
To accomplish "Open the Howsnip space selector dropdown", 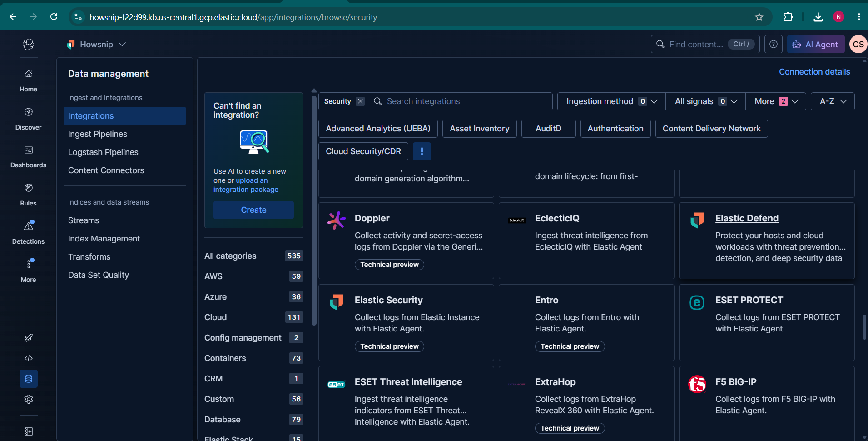I will coord(96,44).
